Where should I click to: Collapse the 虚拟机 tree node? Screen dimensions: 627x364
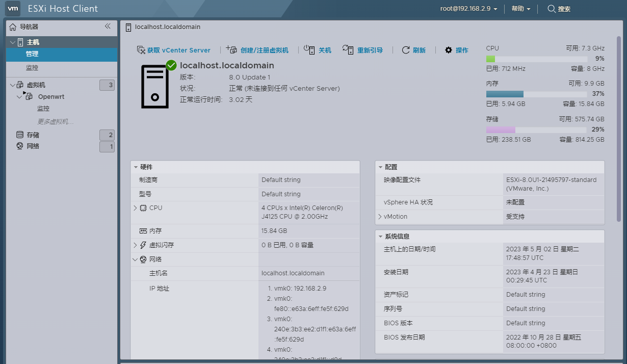13,85
